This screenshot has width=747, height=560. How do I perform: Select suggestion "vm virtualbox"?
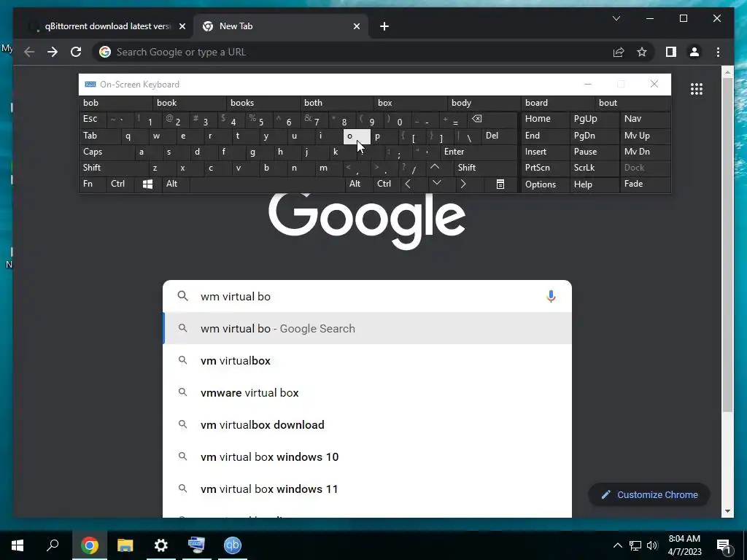[368, 360]
